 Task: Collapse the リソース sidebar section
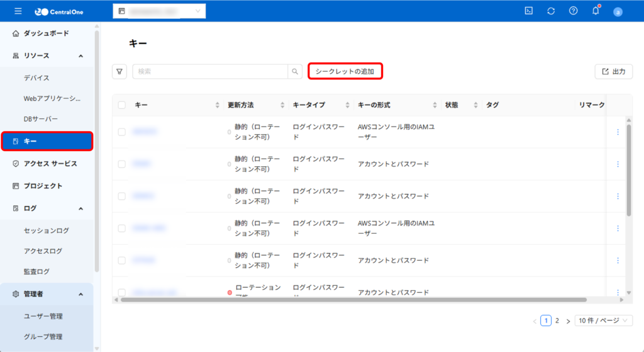[80, 56]
